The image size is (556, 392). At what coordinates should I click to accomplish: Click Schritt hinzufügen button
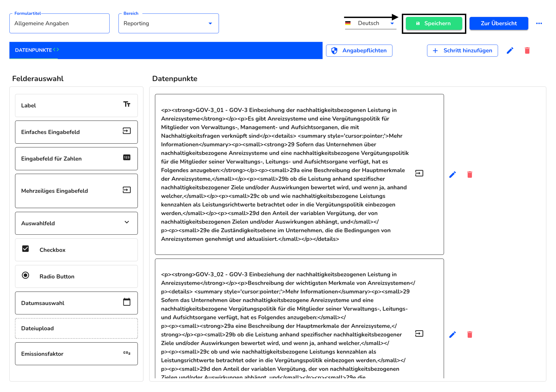point(462,51)
